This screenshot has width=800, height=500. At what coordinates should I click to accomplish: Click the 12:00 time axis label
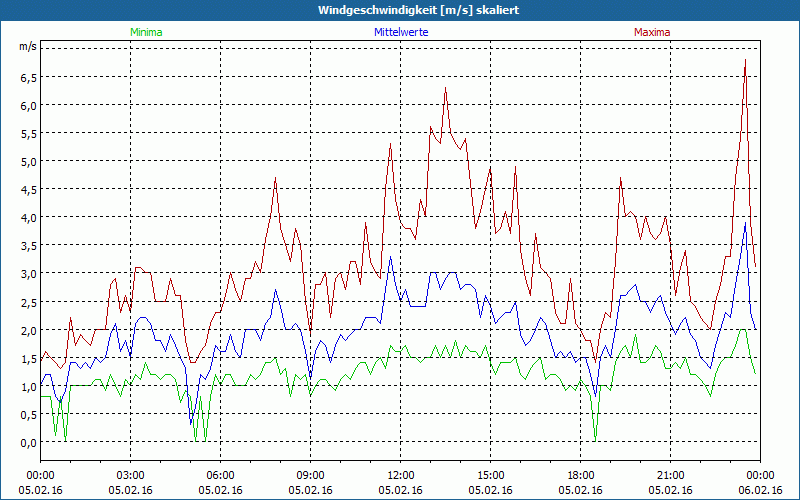click(401, 476)
